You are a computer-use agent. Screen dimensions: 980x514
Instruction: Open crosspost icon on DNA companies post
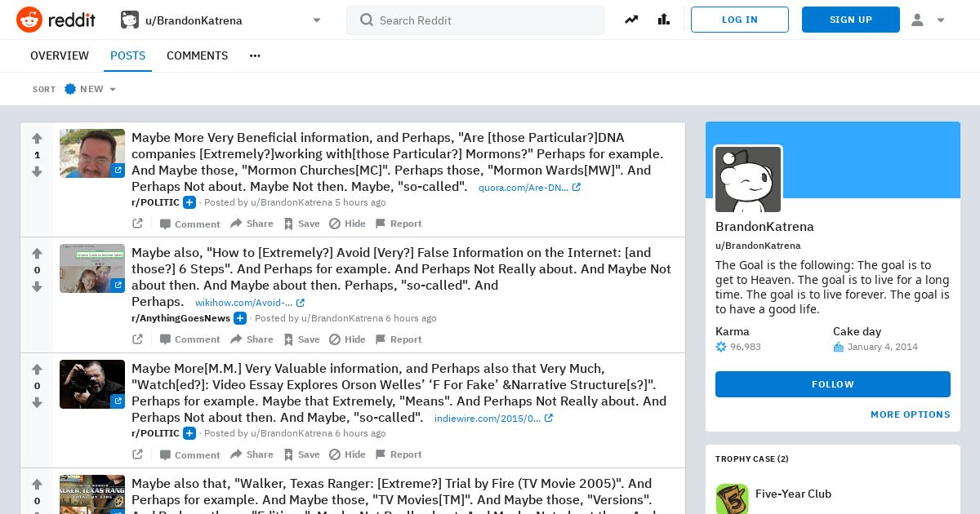coord(137,224)
